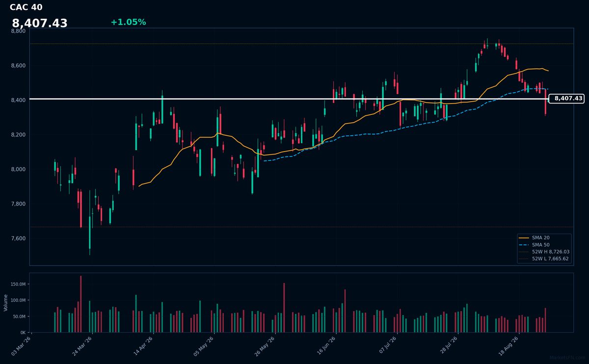Click the Volume axis title

coord(6,303)
